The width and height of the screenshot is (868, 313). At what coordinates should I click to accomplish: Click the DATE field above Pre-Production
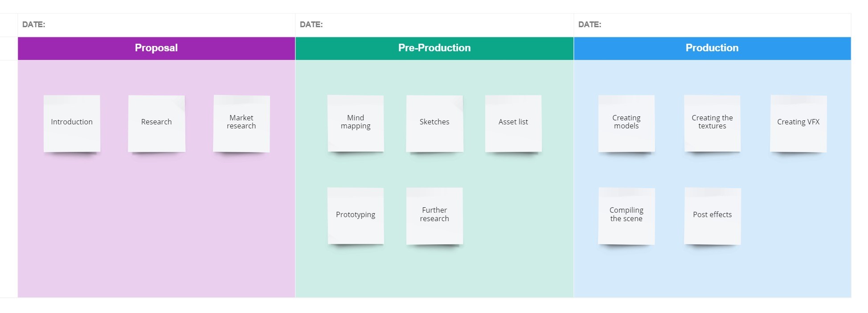click(434, 25)
